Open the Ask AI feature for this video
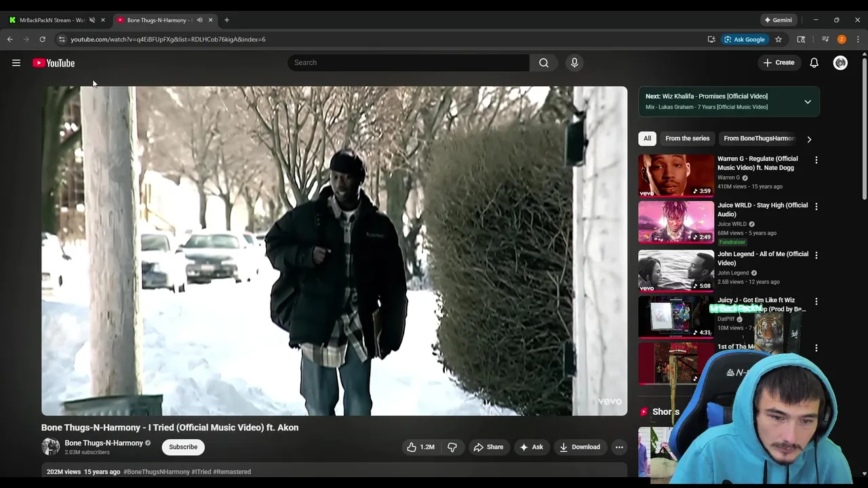Screen dimensions: 868x488 pos(531,447)
